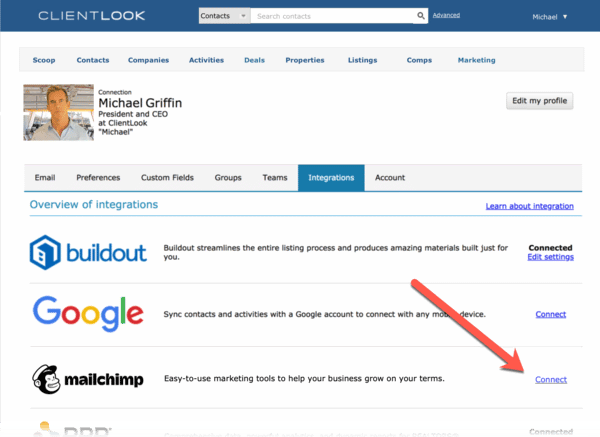Click the Michael Griffin name text

(140, 103)
